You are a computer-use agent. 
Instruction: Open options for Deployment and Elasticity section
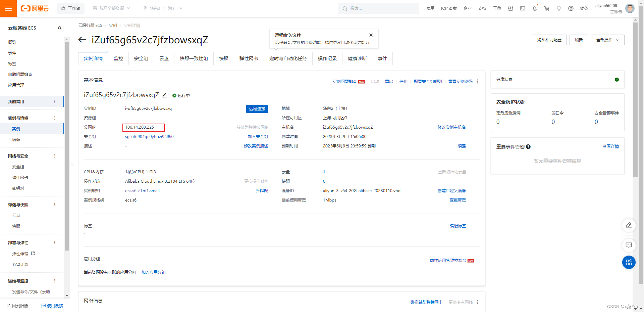click(55, 242)
